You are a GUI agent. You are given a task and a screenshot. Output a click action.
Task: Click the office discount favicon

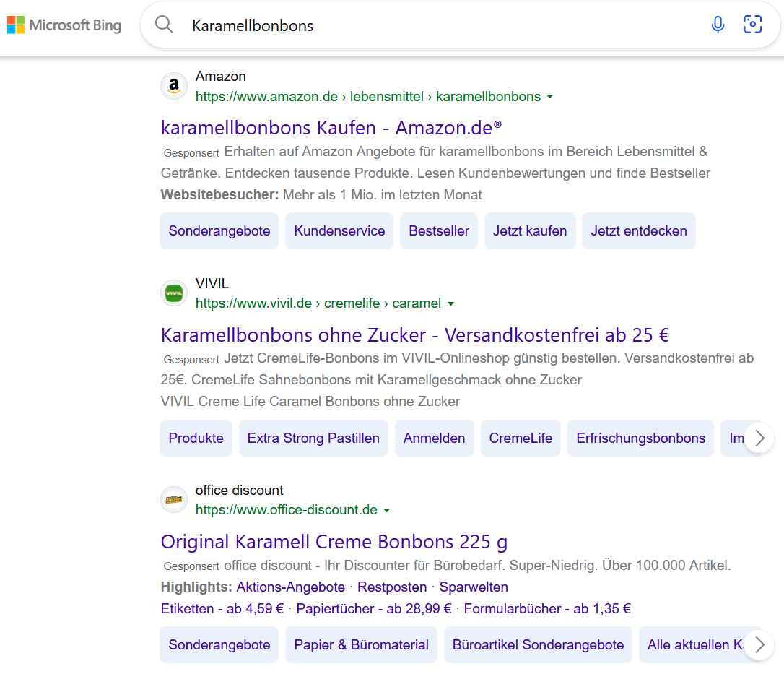[174, 500]
